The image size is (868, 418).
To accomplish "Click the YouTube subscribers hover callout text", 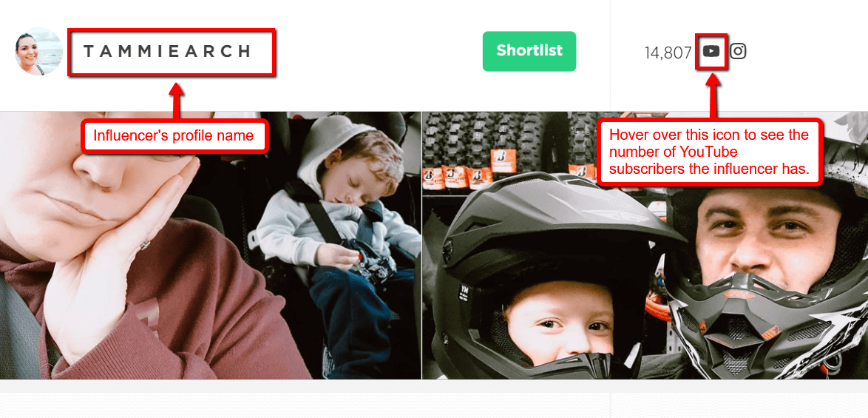I will (709, 152).
